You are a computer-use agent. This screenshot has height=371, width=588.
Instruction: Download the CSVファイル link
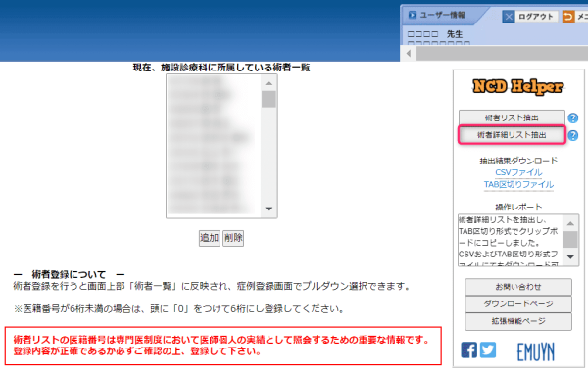[x=518, y=172]
